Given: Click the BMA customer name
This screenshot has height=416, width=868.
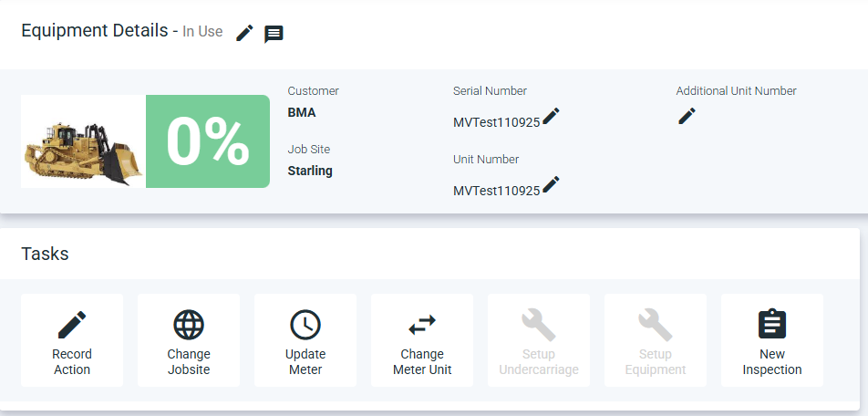Looking at the screenshot, I should [302, 112].
